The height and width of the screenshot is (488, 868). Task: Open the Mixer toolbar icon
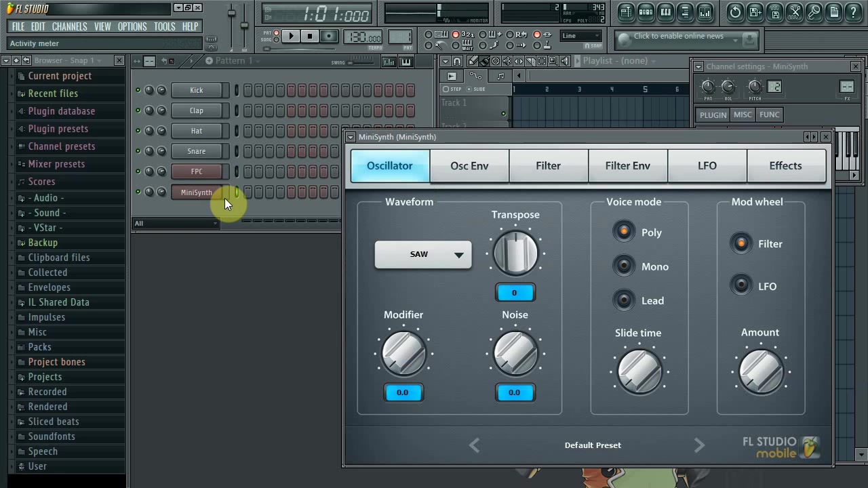coord(705,12)
